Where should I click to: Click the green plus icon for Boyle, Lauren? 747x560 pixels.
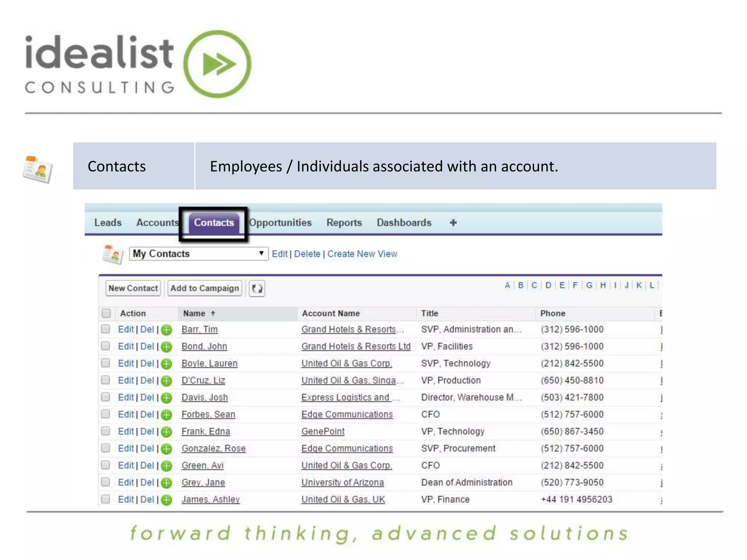tap(166, 364)
